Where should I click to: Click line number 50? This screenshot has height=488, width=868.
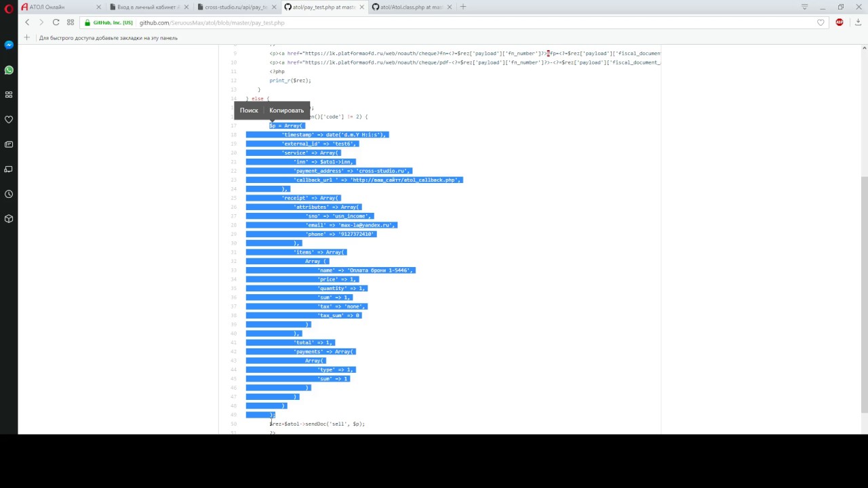[x=233, y=424]
